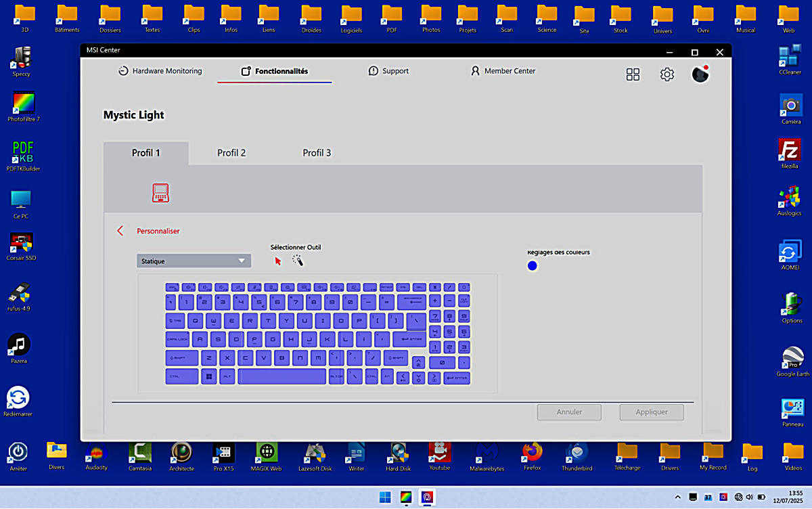The width and height of the screenshot is (812, 509).
Task: Click the Annuler button
Action: pyautogui.click(x=569, y=412)
